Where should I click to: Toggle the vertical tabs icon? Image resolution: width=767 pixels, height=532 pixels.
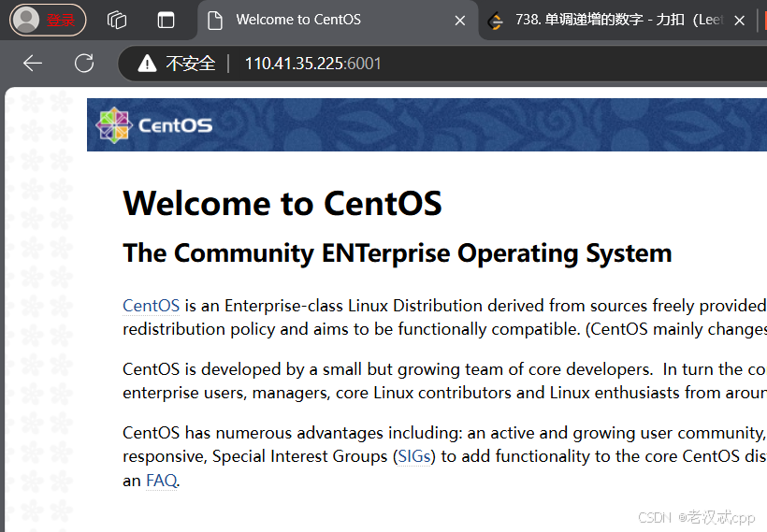[x=166, y=20]
